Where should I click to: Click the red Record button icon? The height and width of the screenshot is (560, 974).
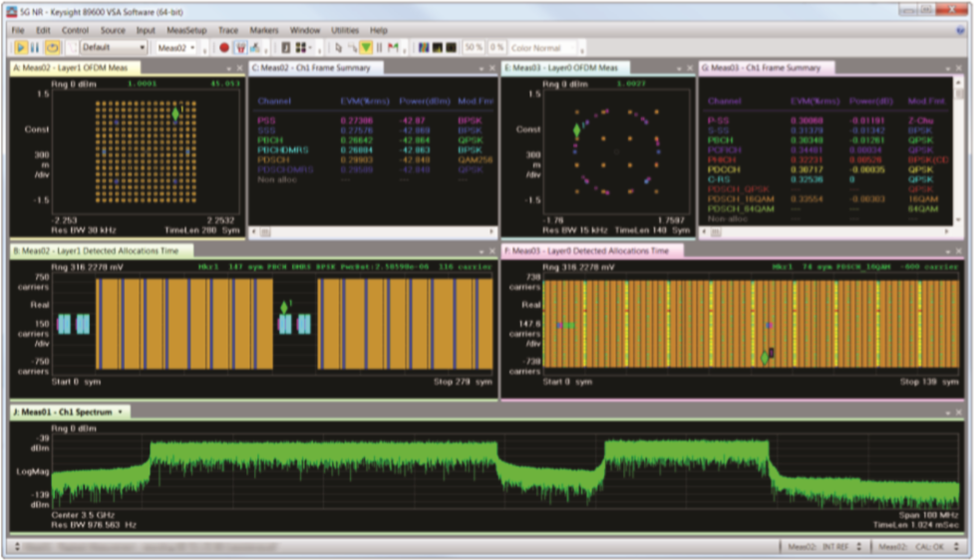pos(224,47)
